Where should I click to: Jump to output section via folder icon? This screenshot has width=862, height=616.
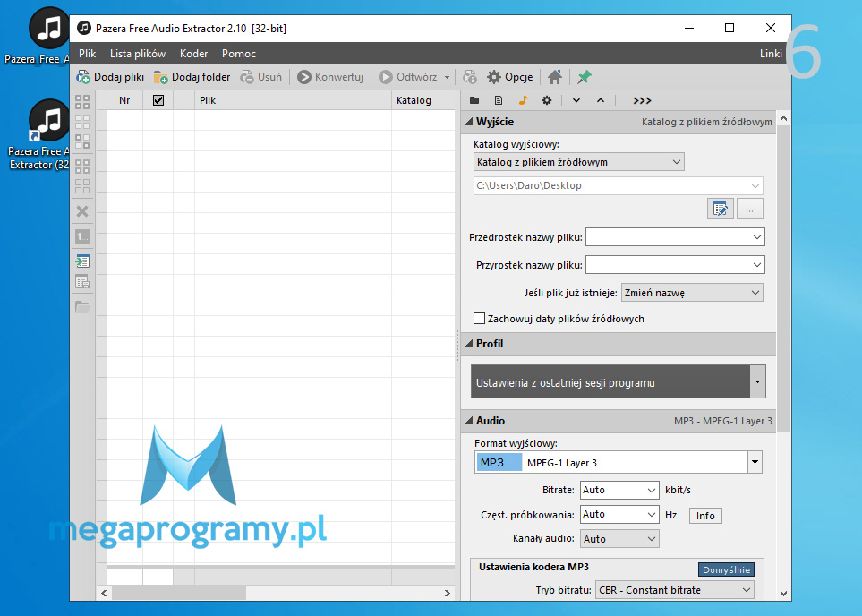pyautogui.click(x=474, y=100)
